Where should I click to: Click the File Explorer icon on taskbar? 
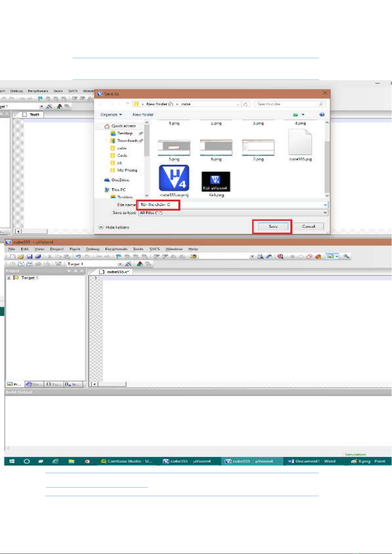tap(71, 461)
